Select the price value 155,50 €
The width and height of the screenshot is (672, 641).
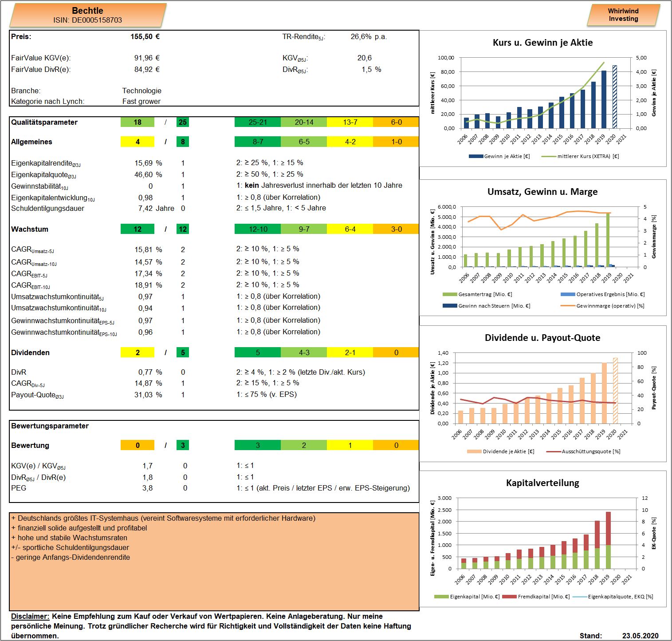(x=145, y=36)
